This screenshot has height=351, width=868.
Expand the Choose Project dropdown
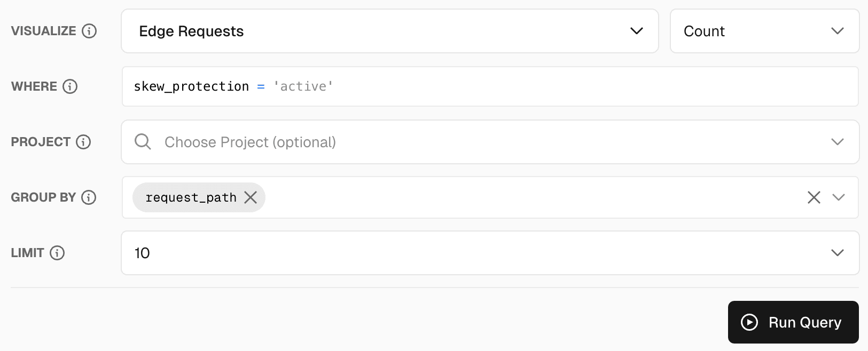click(837, 142)
